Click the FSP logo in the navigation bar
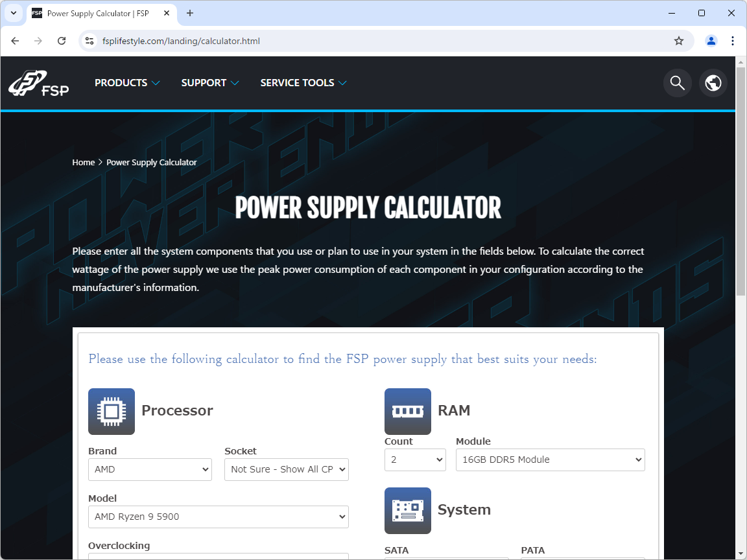747x560 pixels. point(39,83)
